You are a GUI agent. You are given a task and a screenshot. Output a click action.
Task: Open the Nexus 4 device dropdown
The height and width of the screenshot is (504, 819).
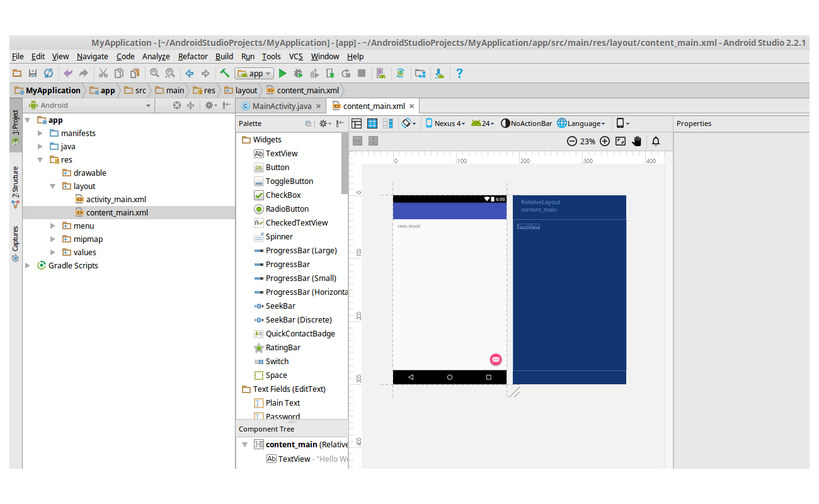coord(445,123)
